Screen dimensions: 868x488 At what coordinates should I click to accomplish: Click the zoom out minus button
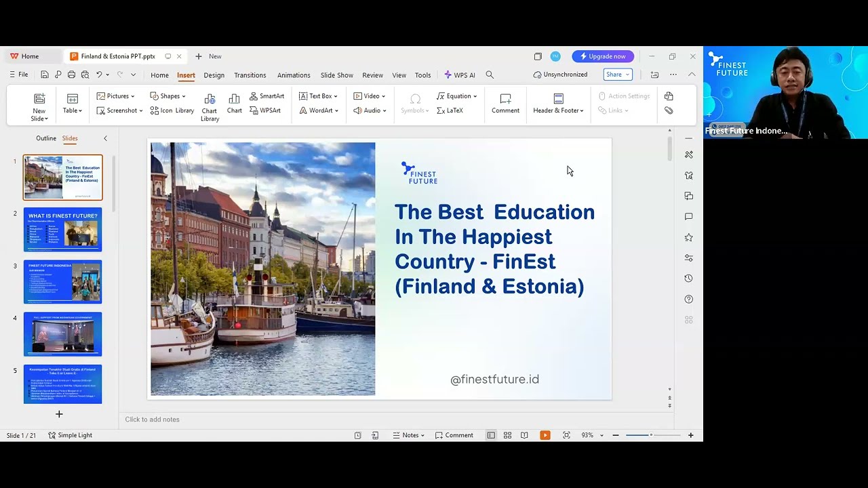[x=616, y=435]
